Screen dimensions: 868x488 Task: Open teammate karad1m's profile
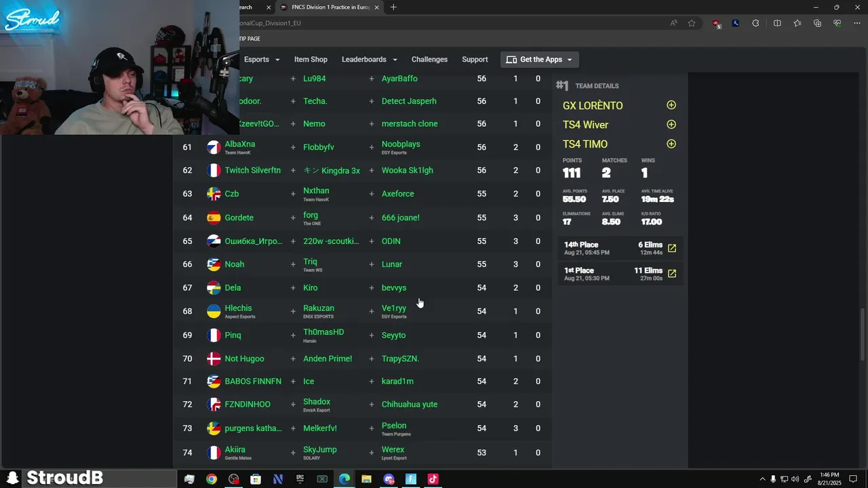point(397,381)
